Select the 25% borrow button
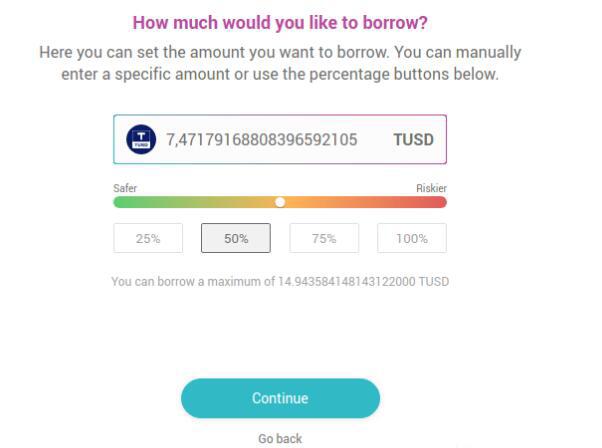 (x=148, y=238)
